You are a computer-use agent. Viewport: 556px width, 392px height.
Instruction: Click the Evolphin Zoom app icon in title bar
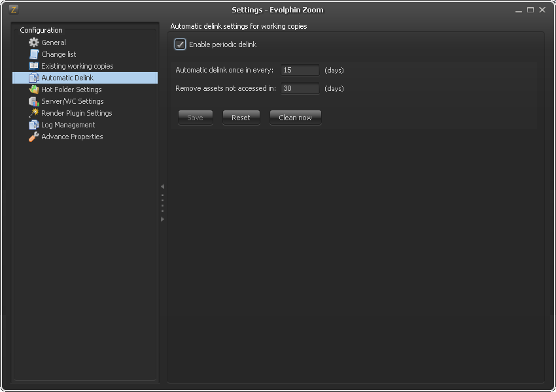(x=14, y=10)
